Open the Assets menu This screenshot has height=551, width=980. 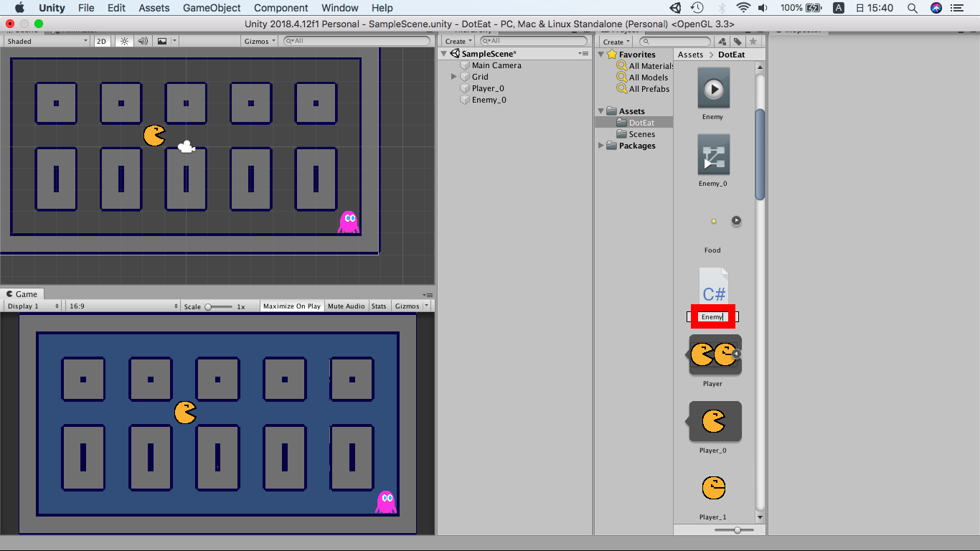point(154,8)
